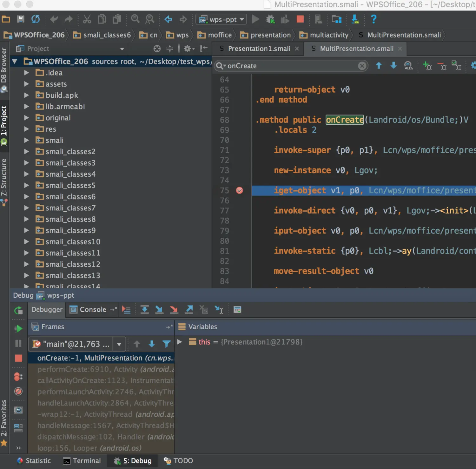Expand the assets folder

point(27,84)
